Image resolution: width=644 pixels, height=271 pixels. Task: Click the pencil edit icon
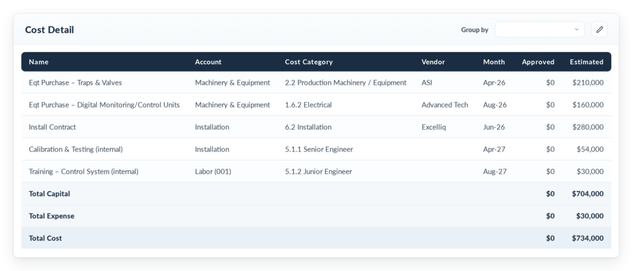pyautogui.click(x=599, y=30)
